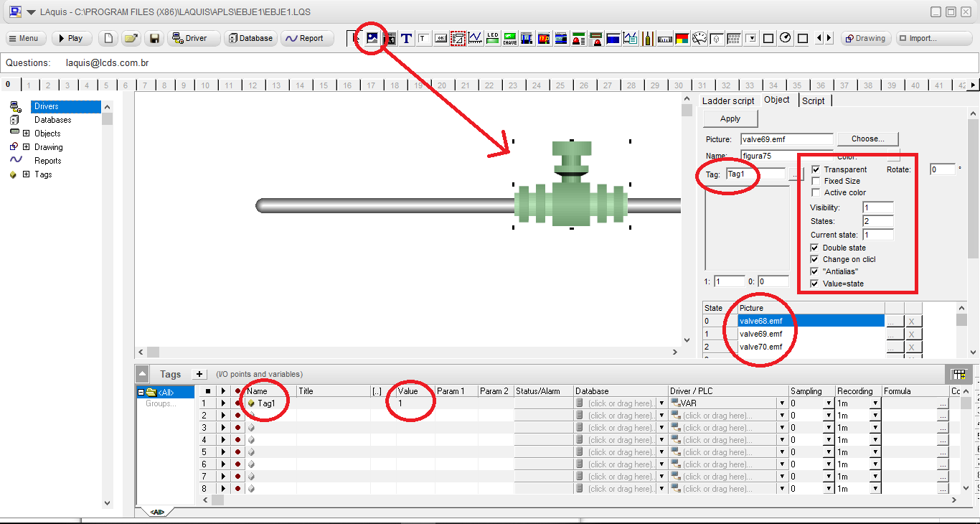Toggle the Change on click checkbox

[x=814, y=259]
